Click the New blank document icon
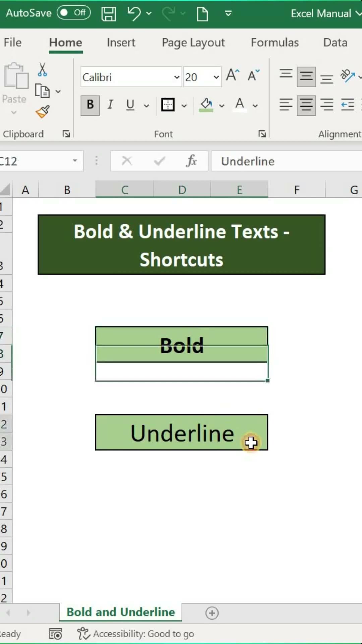 tap(202, 14)
